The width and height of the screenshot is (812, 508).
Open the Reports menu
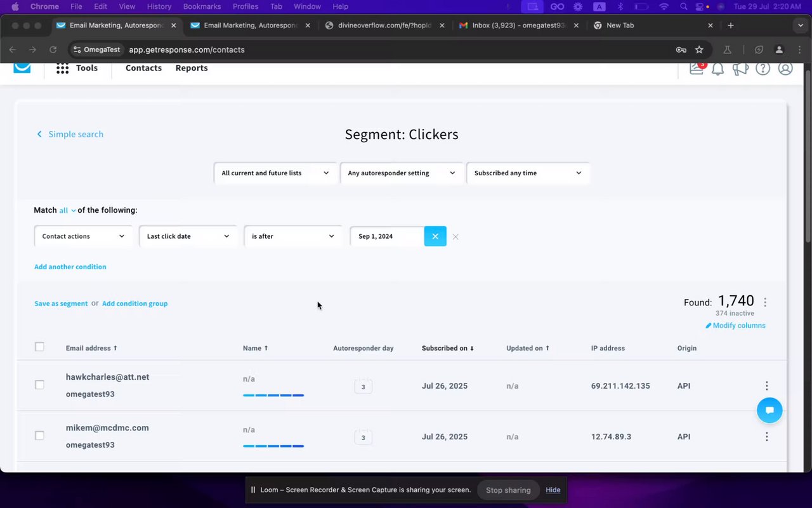[x=192, y=68]
